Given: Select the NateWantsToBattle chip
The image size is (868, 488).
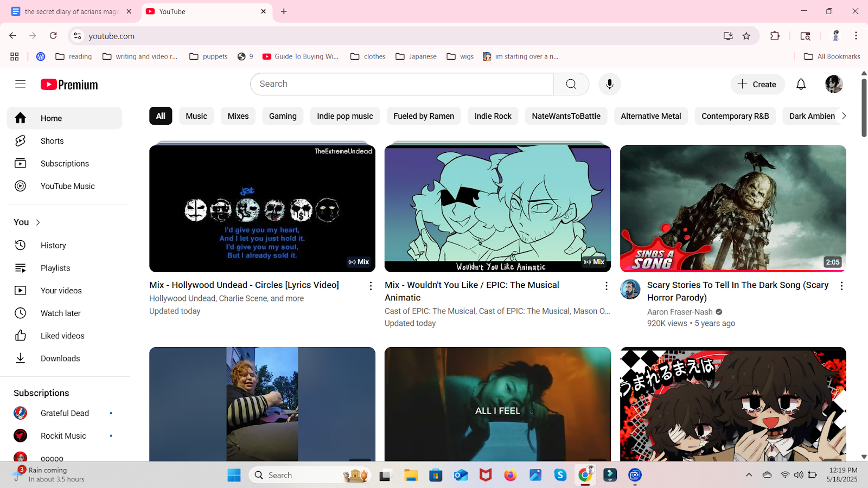Looking at the screenshot, I should click(x=566, y=116).
